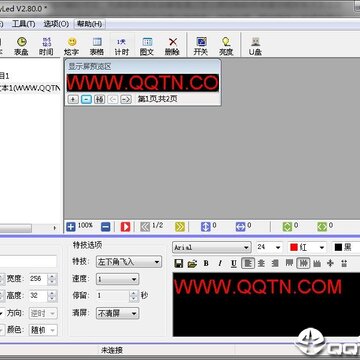Enable right text alignment

point(275,264)
